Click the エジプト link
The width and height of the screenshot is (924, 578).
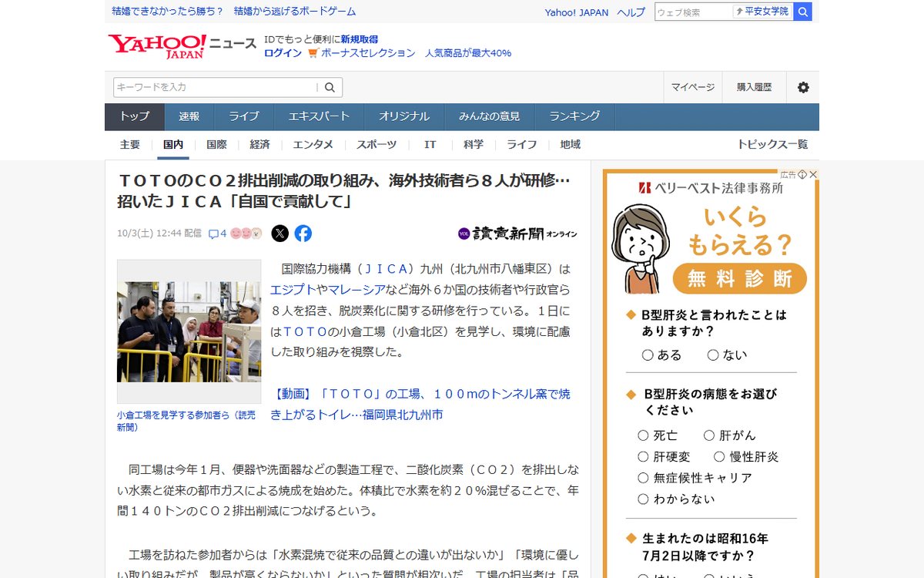pos(293,290)
